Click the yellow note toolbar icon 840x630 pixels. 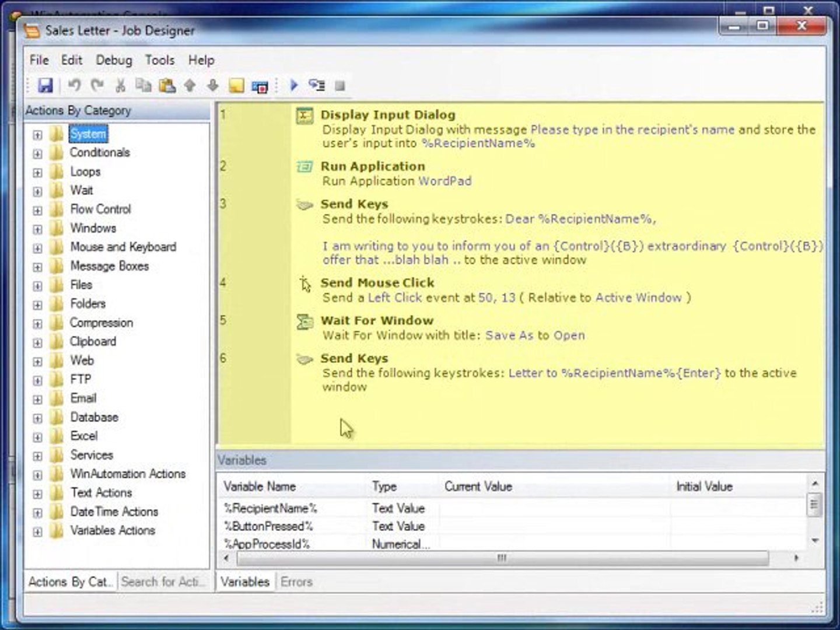[236, 86]
